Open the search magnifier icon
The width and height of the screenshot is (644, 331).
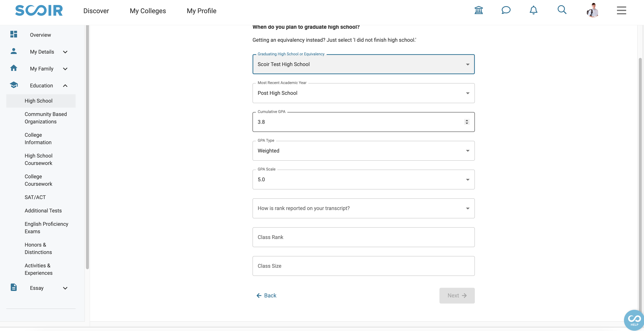tap(562, 10)
